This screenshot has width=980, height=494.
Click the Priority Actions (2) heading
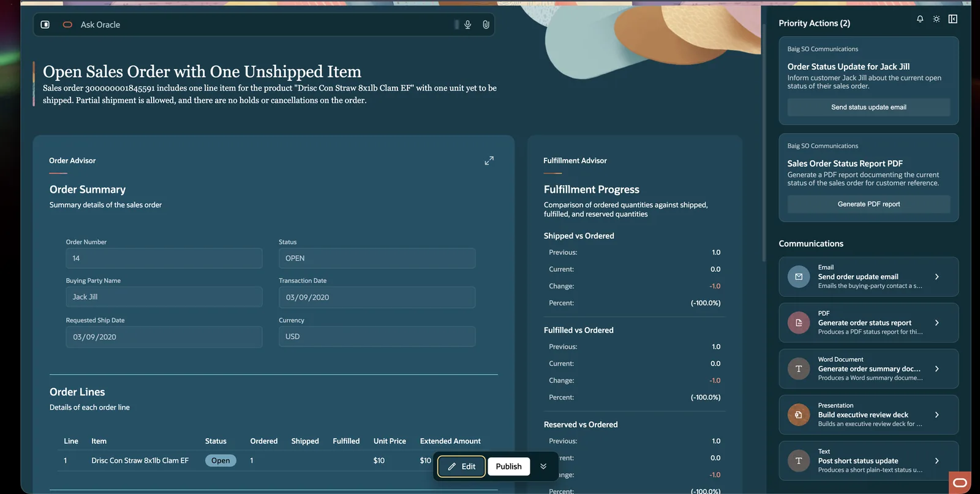815,23
